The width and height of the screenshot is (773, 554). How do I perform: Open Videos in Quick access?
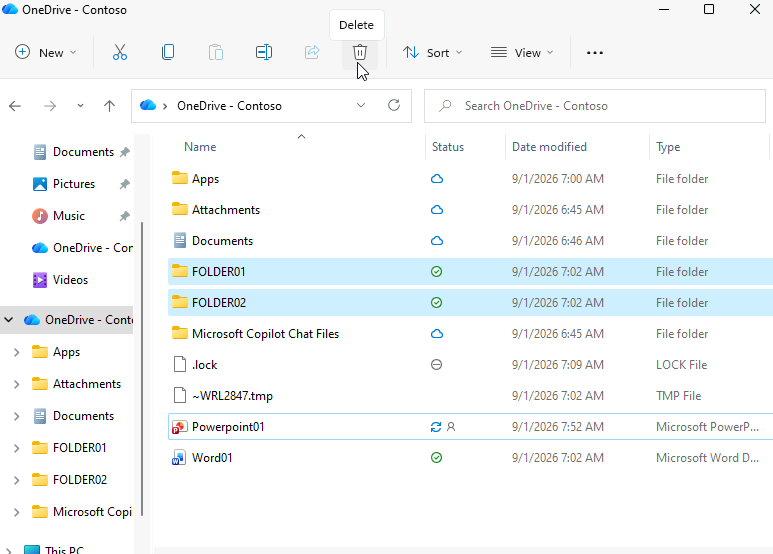tap(60, 280)
